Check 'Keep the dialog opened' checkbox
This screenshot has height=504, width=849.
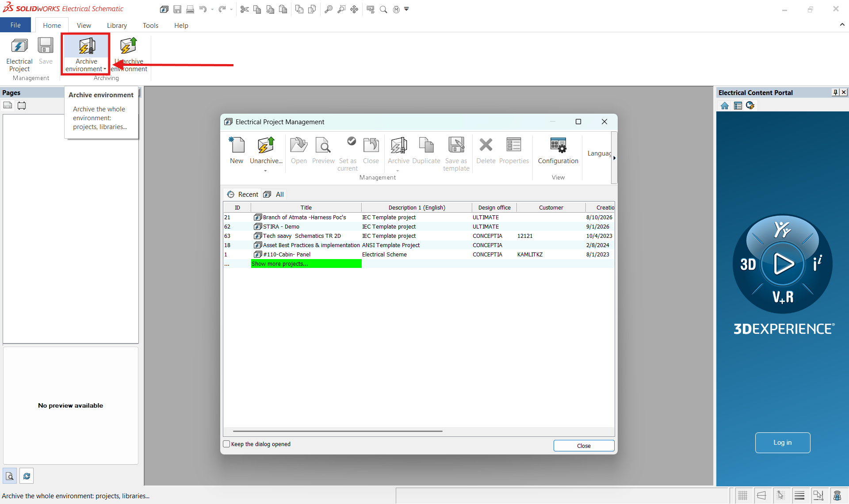(x=227, y=444)
